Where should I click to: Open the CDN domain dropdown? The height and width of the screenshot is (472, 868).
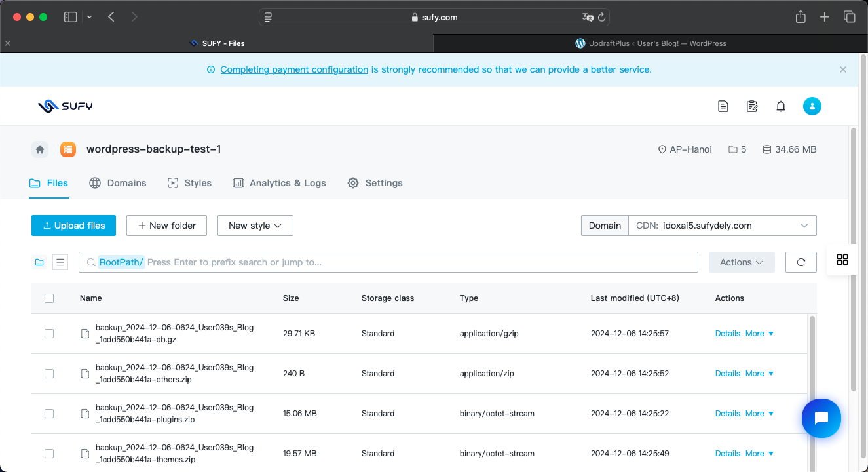[723, 226]
